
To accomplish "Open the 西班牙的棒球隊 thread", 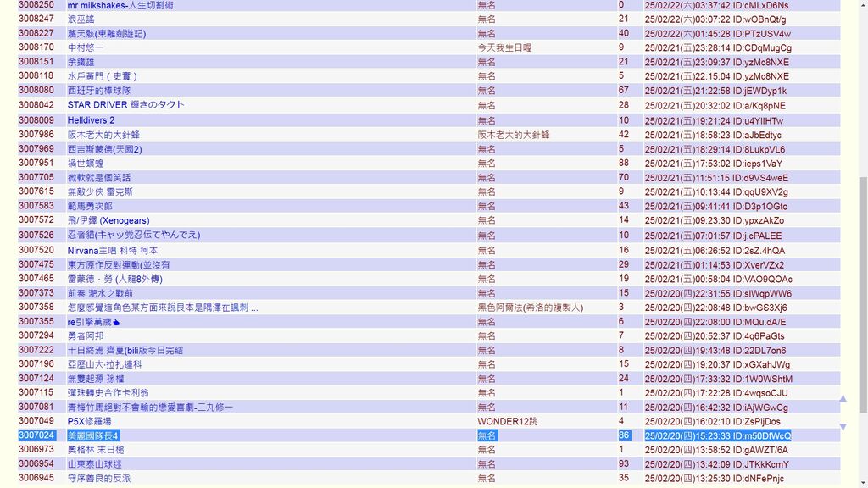I will [99, 91].
